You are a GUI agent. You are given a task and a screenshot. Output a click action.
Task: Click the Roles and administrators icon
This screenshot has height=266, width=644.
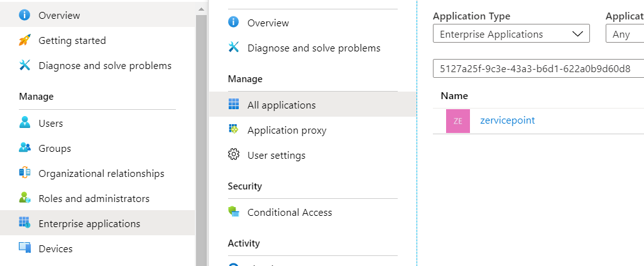tap(25, 198)
